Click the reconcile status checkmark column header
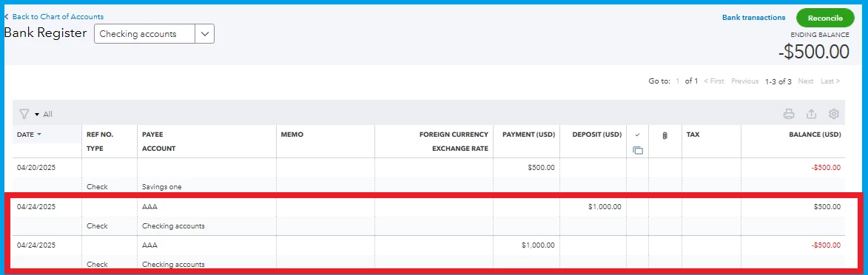868x275 pixels. 638,135
